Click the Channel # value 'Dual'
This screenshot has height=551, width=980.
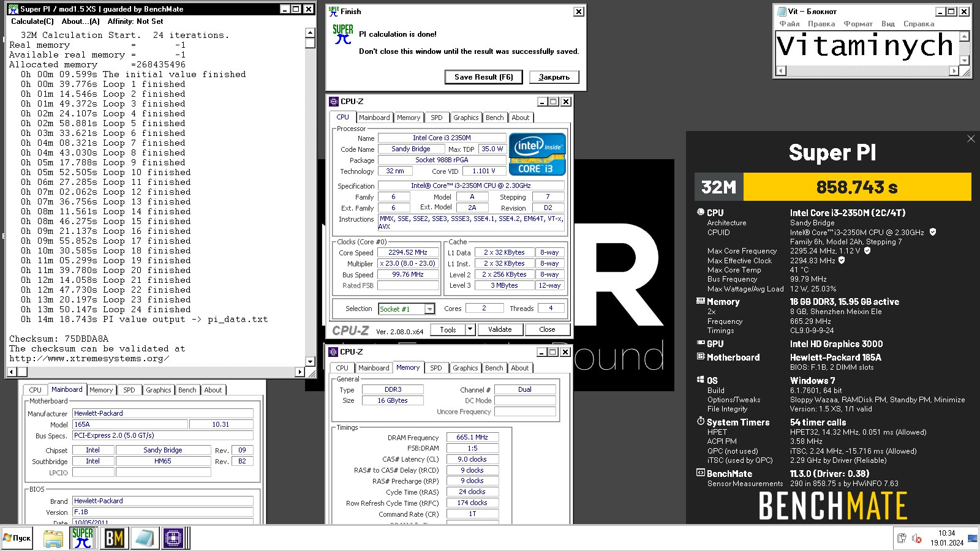point(525,389)
